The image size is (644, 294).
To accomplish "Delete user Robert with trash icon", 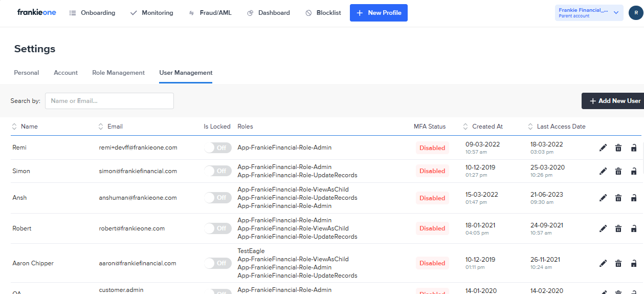I will 618,228.
